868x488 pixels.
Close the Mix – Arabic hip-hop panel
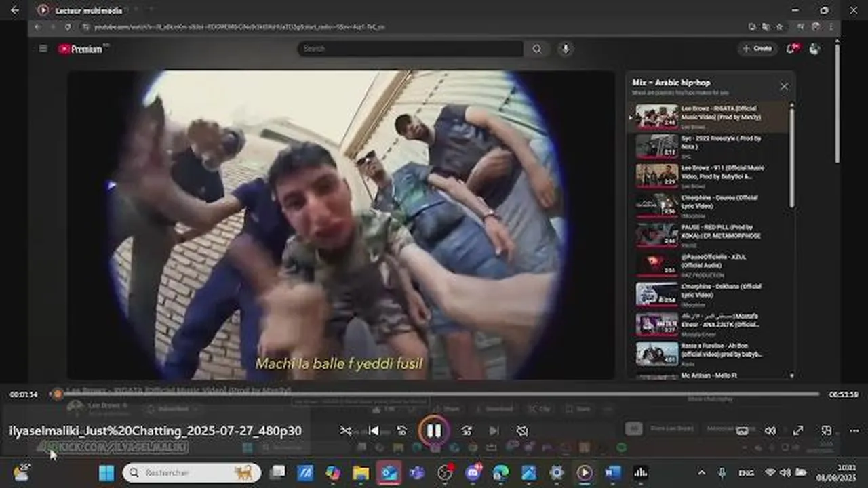pyautogui.click(x=784, y=87)
